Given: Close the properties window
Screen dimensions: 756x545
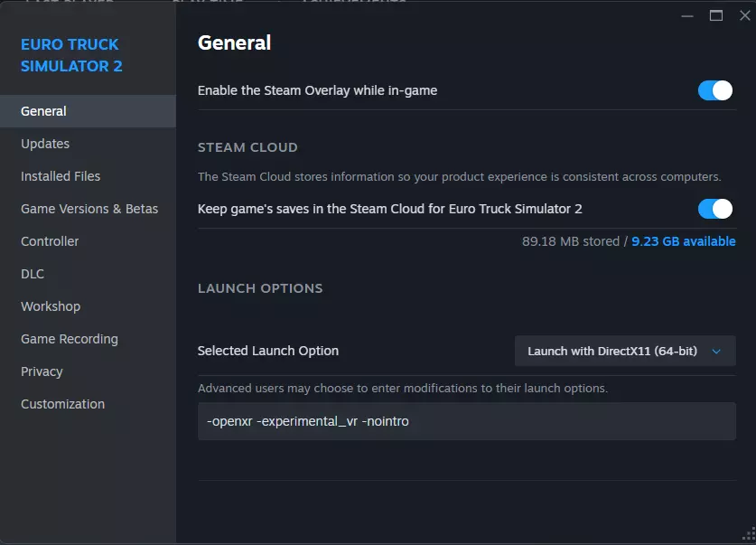Looking at the screenshot, I should tap(745, 16).
